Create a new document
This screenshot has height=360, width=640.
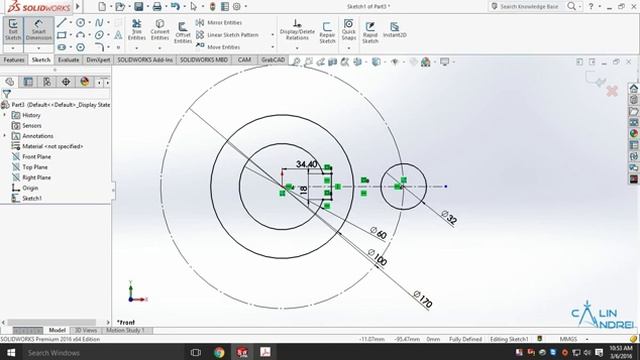pos(102,7)
